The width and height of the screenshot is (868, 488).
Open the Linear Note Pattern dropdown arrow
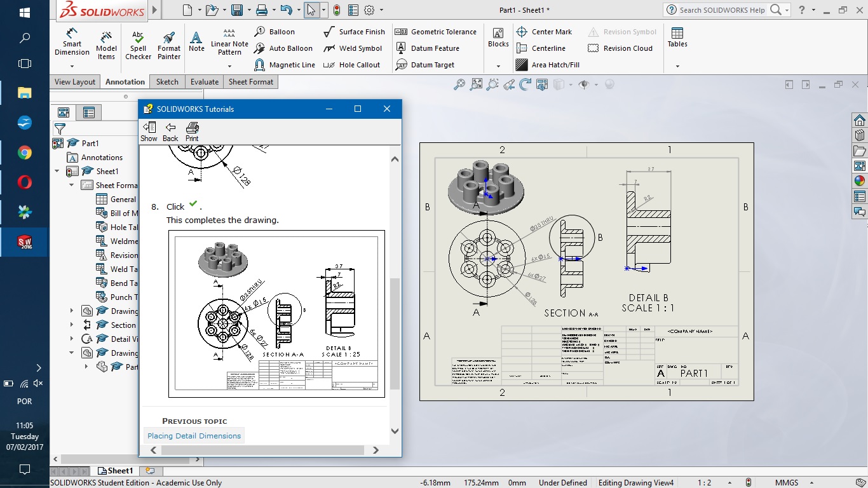pyautogui.click(x=229, y=65)
